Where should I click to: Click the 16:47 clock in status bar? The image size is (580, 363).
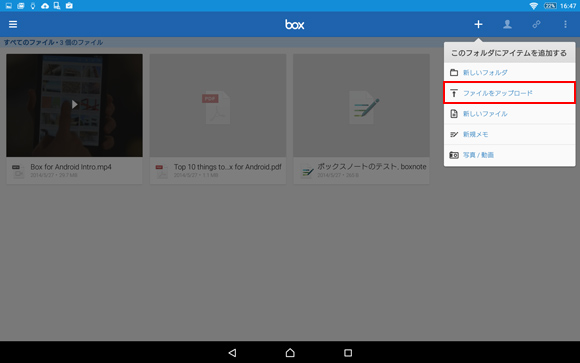point(568,6)
